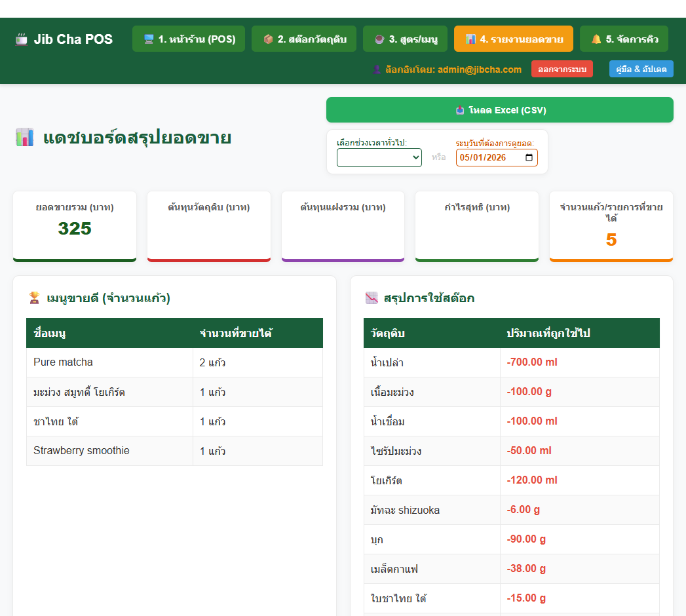Click สรุปการใช้สต๊อก section title
The width and height of the screenshot is (686, 616).
click(x=429, y=298)
